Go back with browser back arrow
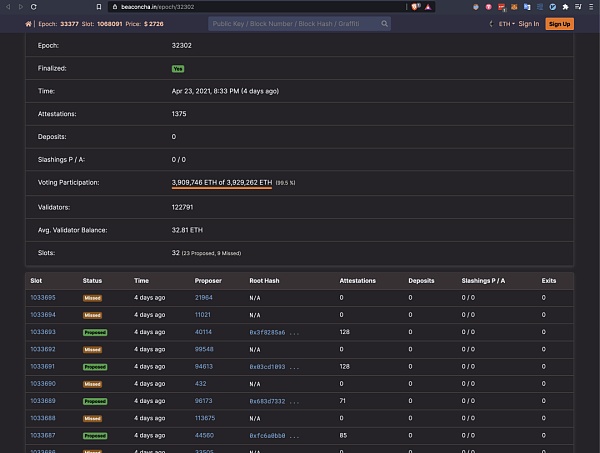 coord(7,6)
